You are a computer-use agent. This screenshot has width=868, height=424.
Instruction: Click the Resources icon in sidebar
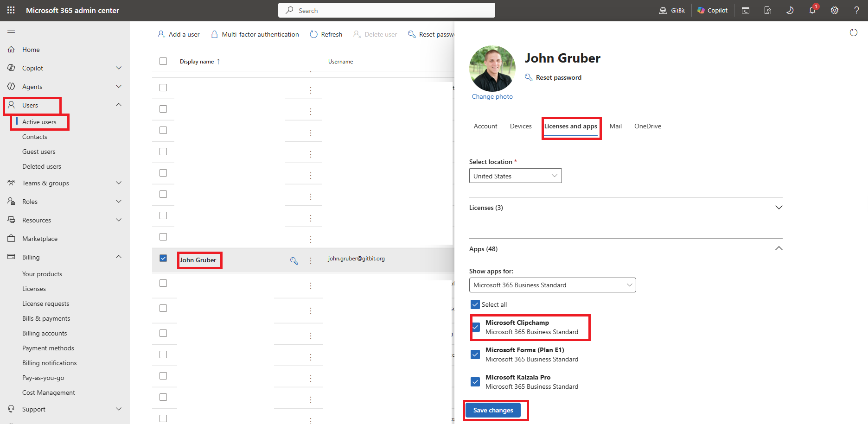11,220
